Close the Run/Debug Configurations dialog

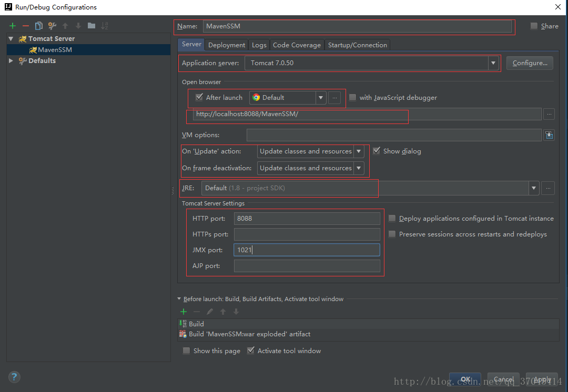coord(558,7)
